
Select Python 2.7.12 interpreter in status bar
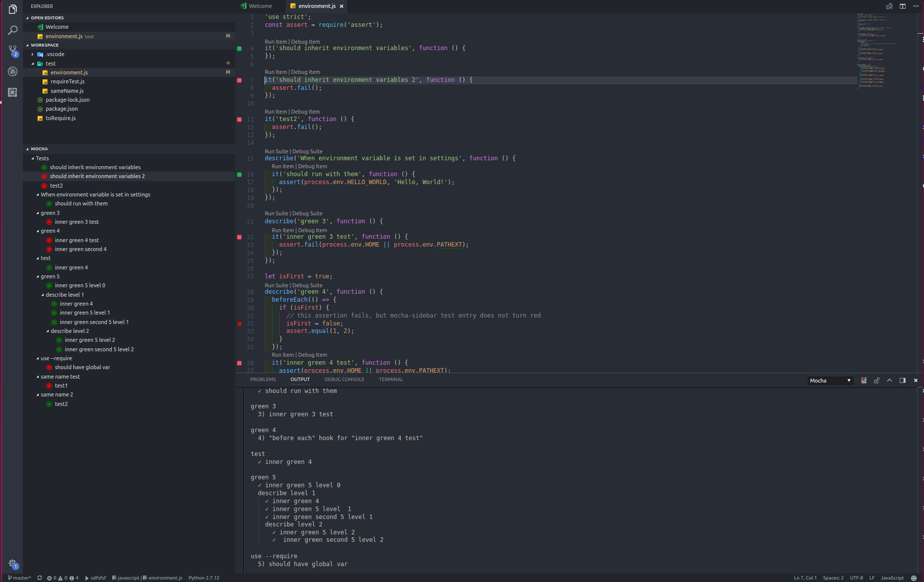pos(204,578)
